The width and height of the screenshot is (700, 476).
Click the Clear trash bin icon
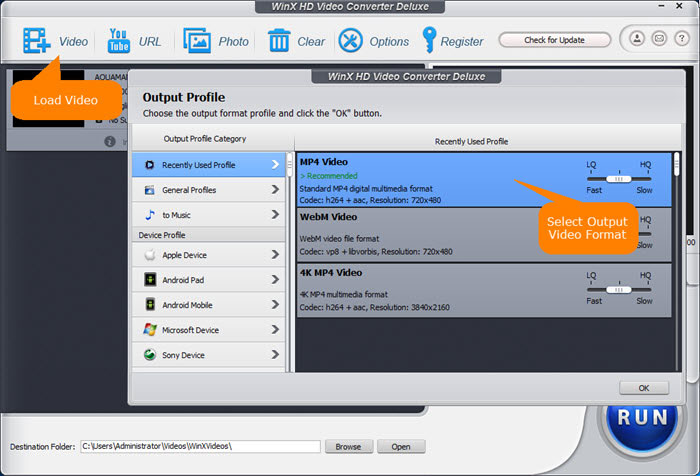tap(279, 41)
